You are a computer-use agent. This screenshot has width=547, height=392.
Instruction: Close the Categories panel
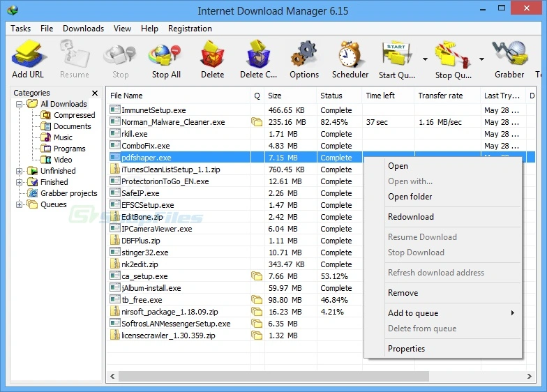(95, 93)
